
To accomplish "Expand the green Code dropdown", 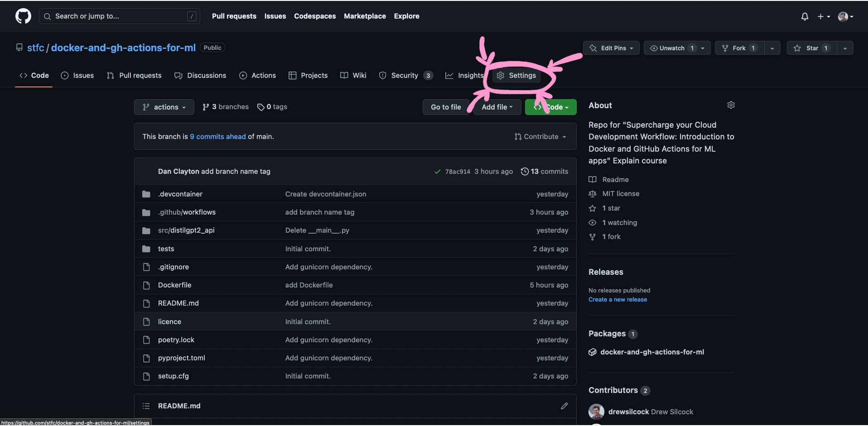I will [550, 107].
